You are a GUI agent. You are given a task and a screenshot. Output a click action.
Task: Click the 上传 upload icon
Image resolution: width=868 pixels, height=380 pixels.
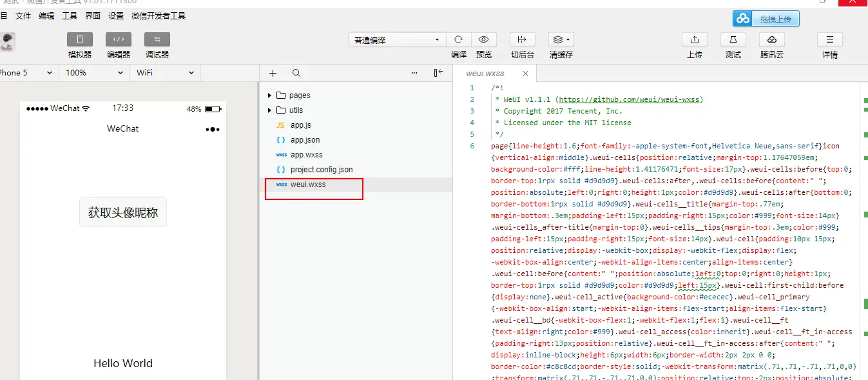click(x=695, y=39)
